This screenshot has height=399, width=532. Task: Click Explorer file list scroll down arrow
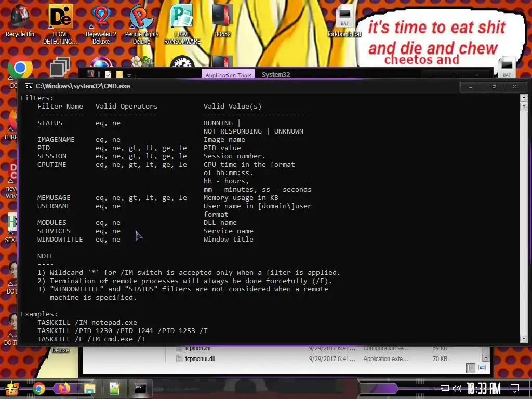pos(486,358)
